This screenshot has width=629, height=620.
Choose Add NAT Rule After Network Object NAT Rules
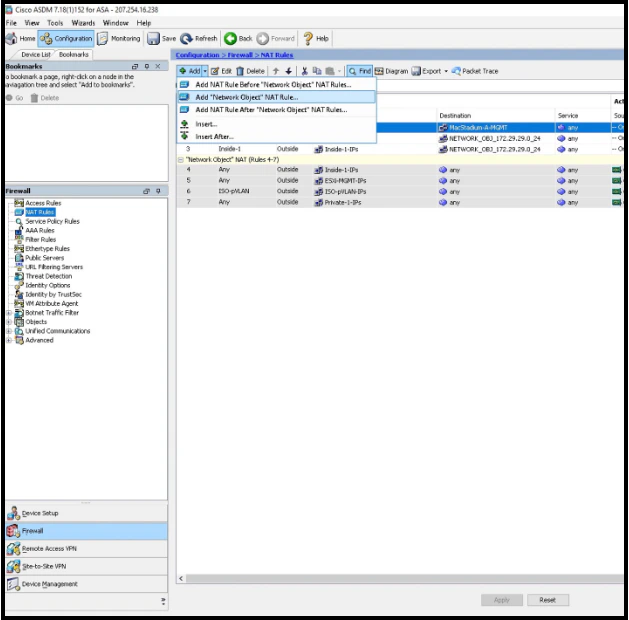tap(276, 109)
